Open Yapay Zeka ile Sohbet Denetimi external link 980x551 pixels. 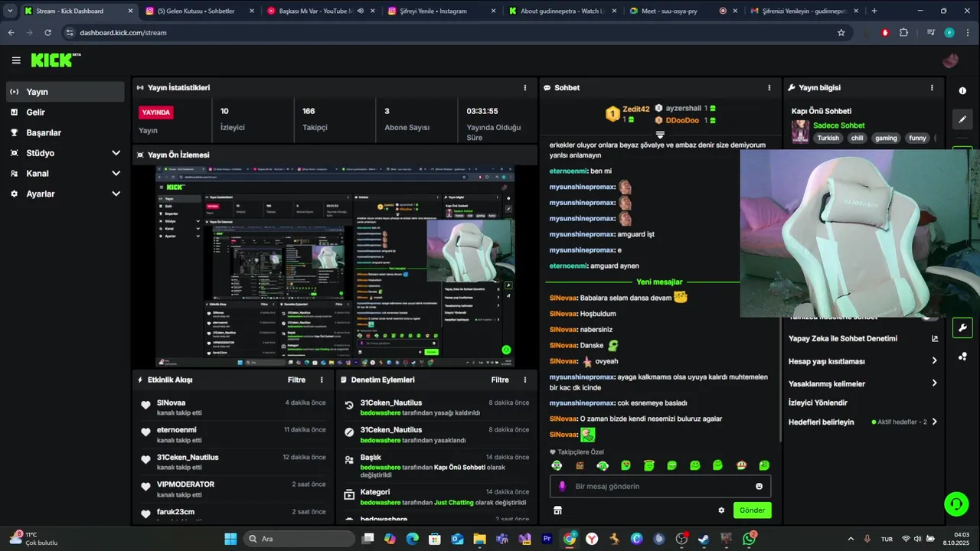pos(934,338)
